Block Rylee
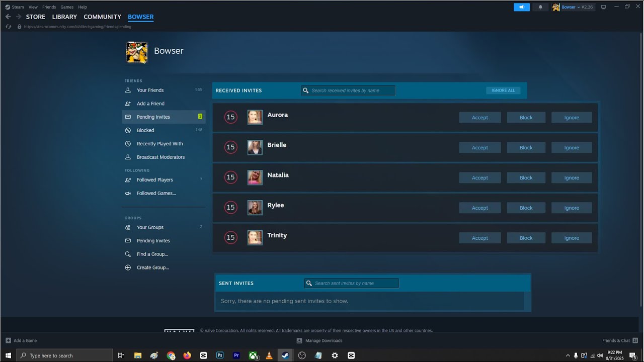This screenshot has height=362, width=644. tap(526, 208)
